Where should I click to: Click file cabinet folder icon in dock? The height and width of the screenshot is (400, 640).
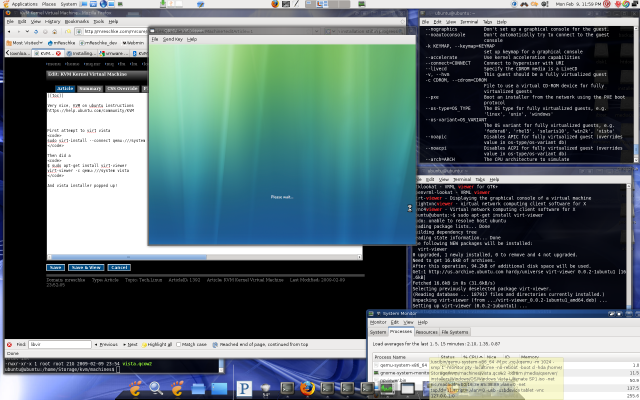point(198,388)
